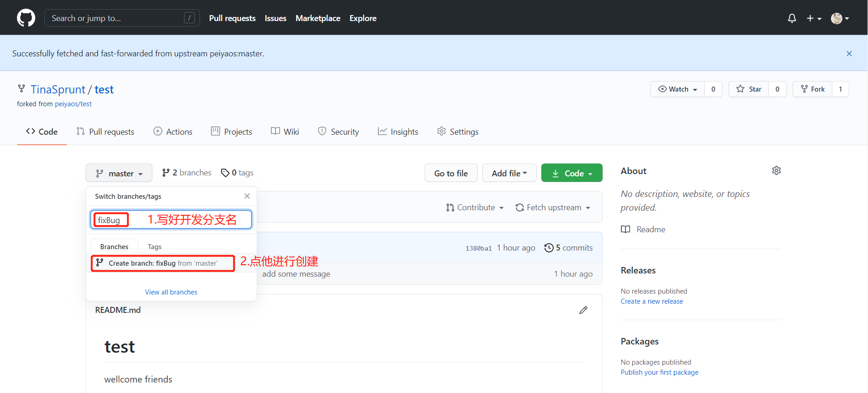Switch to the Pull requests repo tab
The width and height of the screenshot is (868, 393).
coord(105,132)
